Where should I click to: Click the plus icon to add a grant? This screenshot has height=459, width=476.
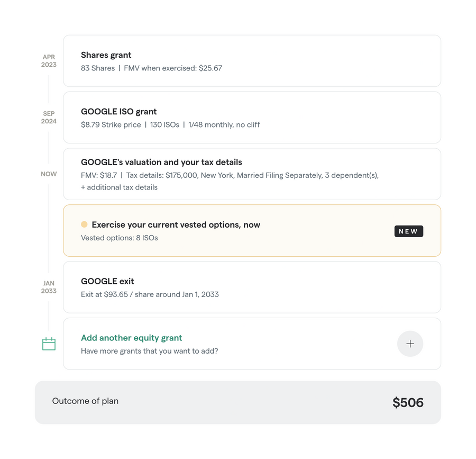pos(410,344)
